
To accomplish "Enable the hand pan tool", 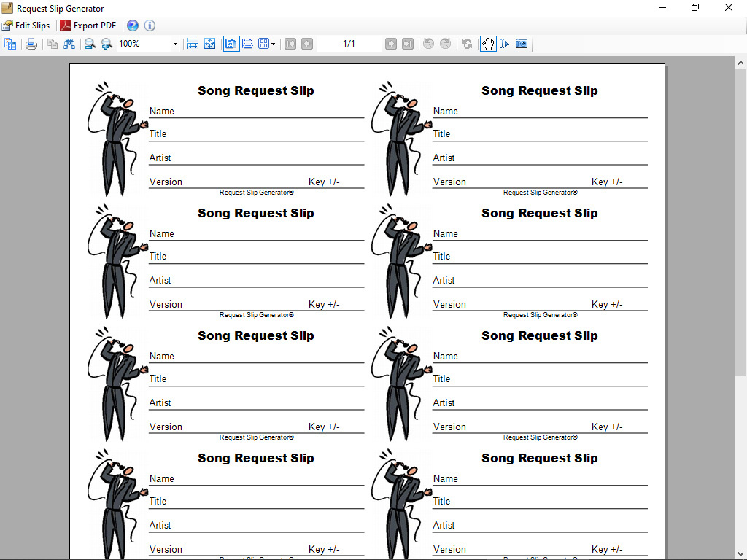I will coord(488,44).
